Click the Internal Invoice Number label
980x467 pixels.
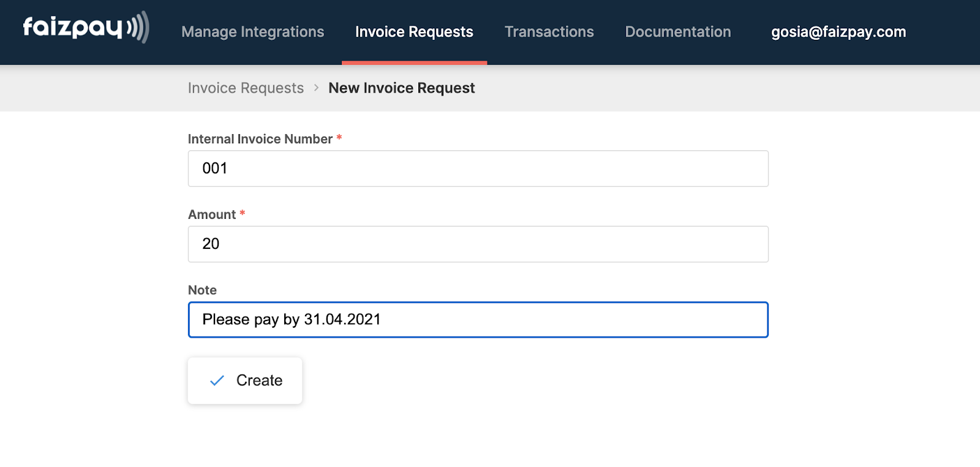pos(260,139)
